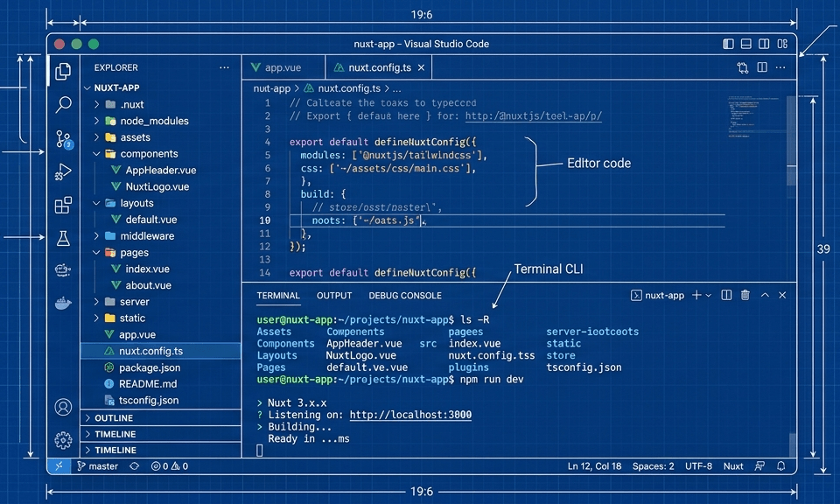Open the Extensions view
The width and height of the screenshot is (840, 504).
pyautogui.click(x=63, y=205)
